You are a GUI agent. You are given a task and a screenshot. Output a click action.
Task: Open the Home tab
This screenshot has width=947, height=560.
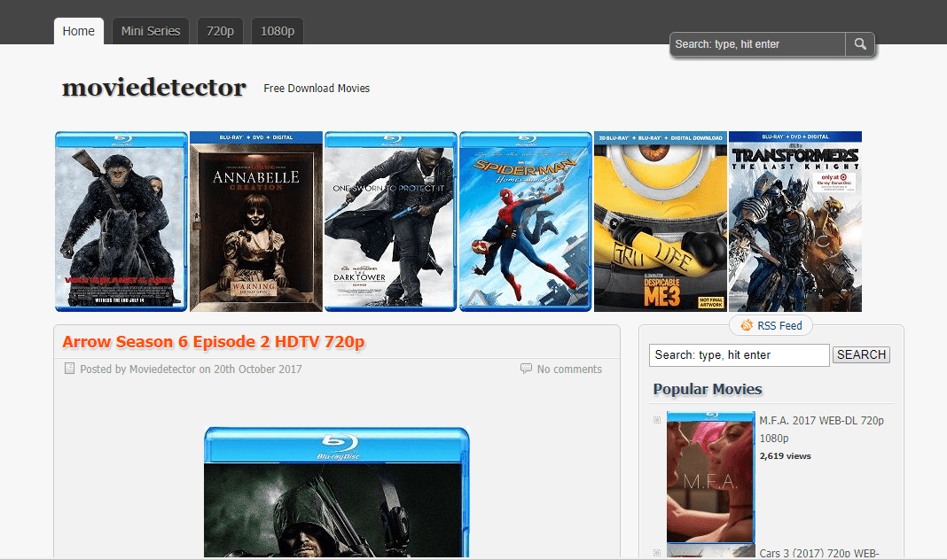[79, 31]
